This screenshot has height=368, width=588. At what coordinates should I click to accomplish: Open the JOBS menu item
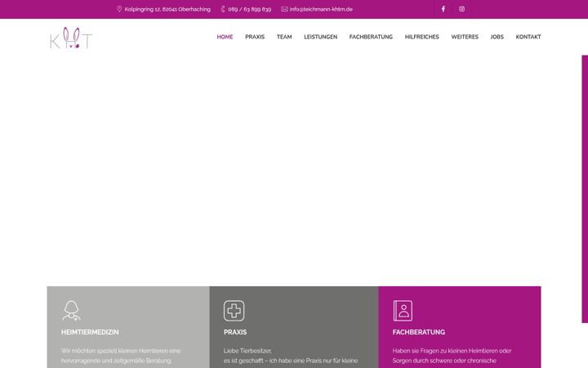(497, 37)
